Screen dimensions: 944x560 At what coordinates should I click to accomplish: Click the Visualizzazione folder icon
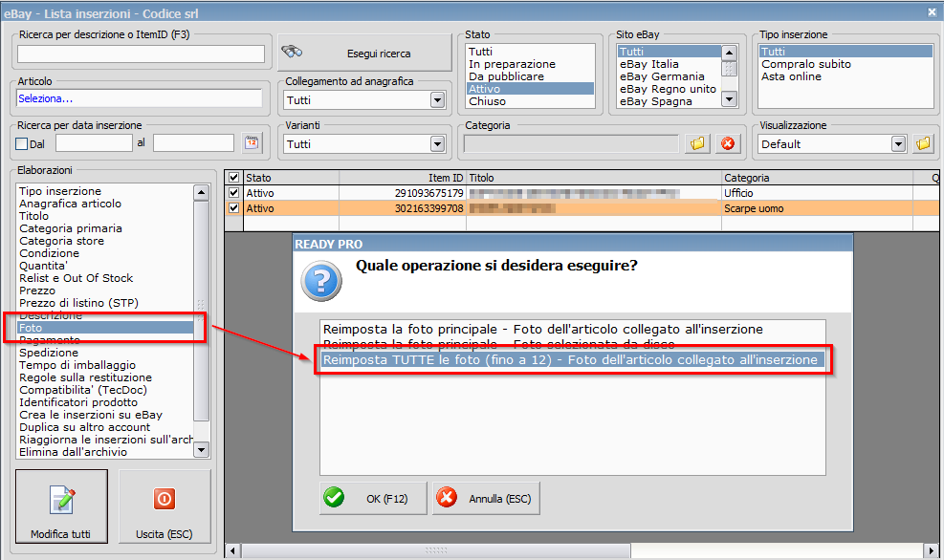[923, 143]
